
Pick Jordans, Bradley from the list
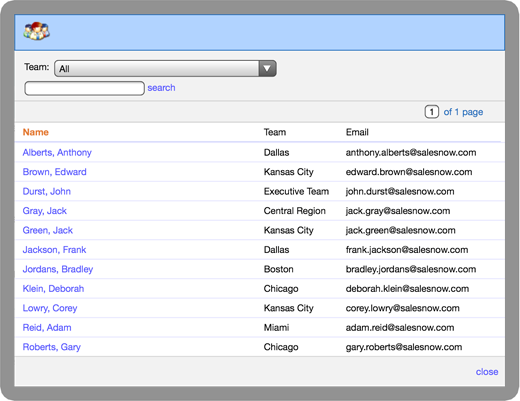58,269
